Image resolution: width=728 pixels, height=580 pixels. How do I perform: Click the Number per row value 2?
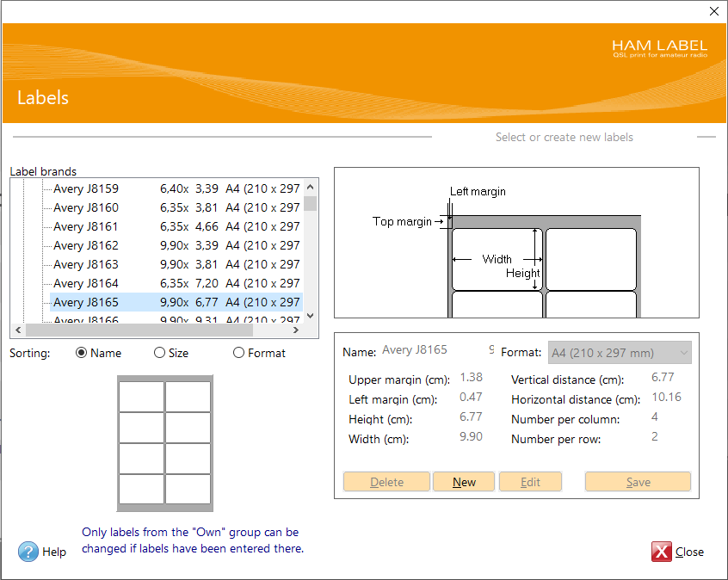click(x=655, y=436)
